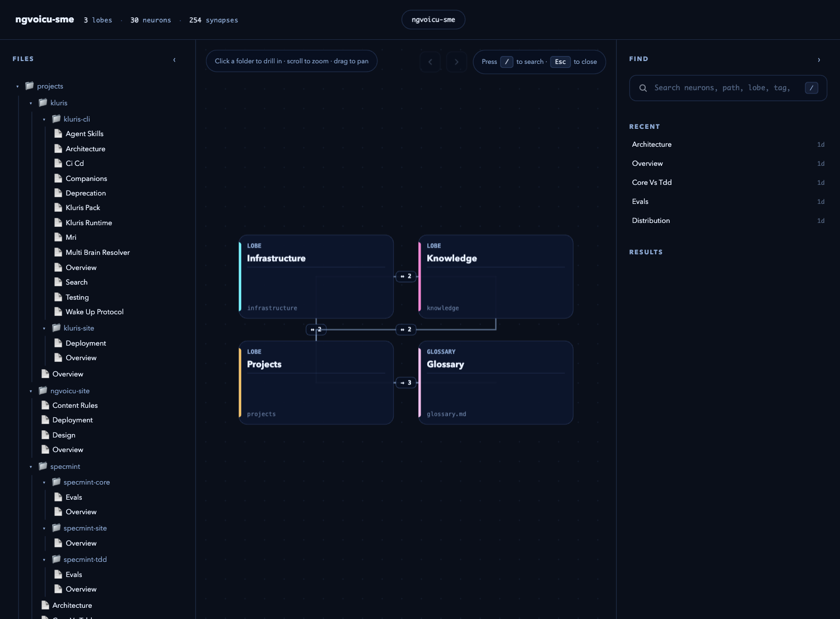Image resolution: width=840 pixels, height=619 pixels.
Task: Collapse the specmint-tdd folder arrow
Action: click(44, 560)
